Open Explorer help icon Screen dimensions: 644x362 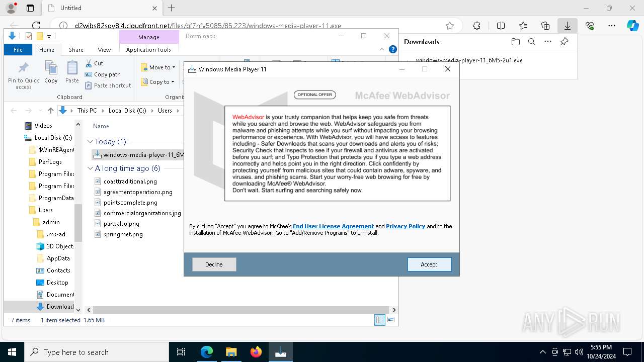(x=393, y=49)
